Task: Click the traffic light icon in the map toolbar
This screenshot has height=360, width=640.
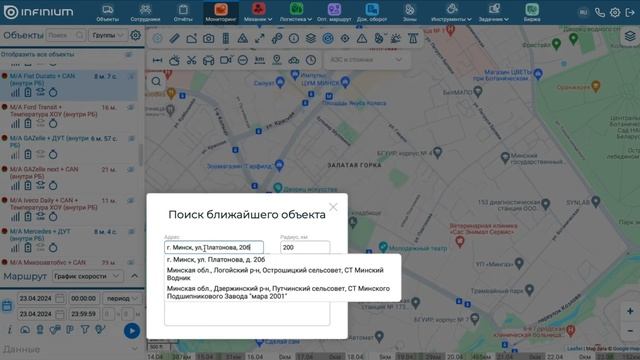Action: [226, 38]
